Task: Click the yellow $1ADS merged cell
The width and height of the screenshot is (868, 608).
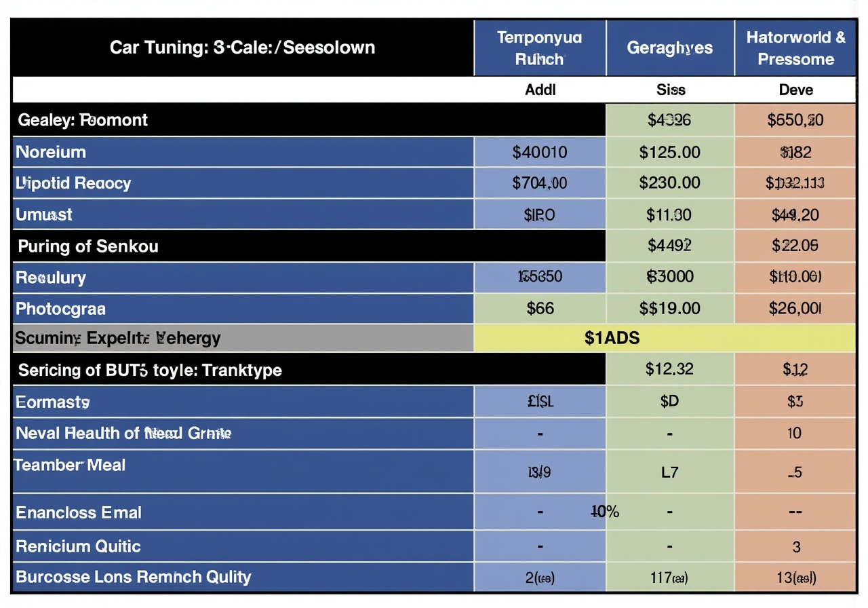Action: (x=665, y=337)
